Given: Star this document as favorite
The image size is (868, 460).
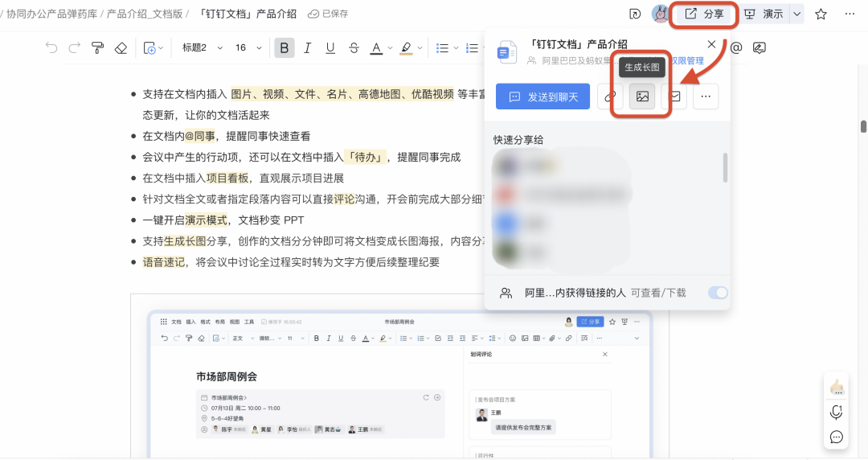Looking at the screenshot, I should pyautogui.click(x=821, y=14).
